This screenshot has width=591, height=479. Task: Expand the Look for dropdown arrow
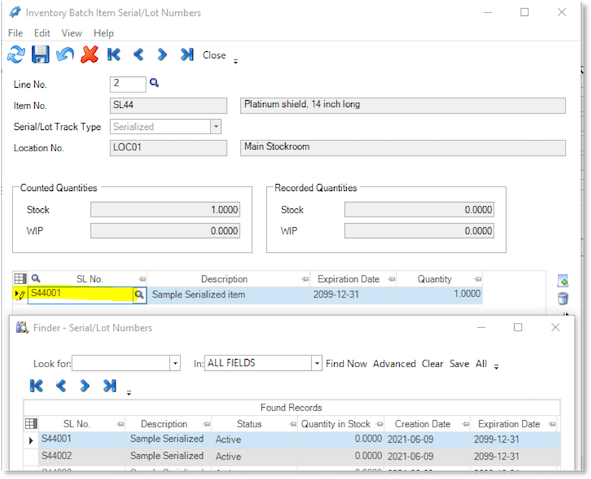click(175, 364)
